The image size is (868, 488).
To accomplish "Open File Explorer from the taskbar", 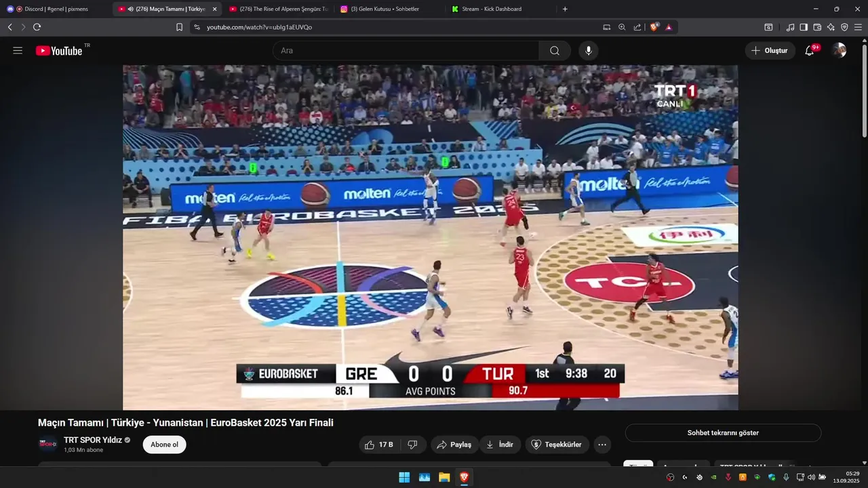I will pyautogui.click(x=444, y=477).
